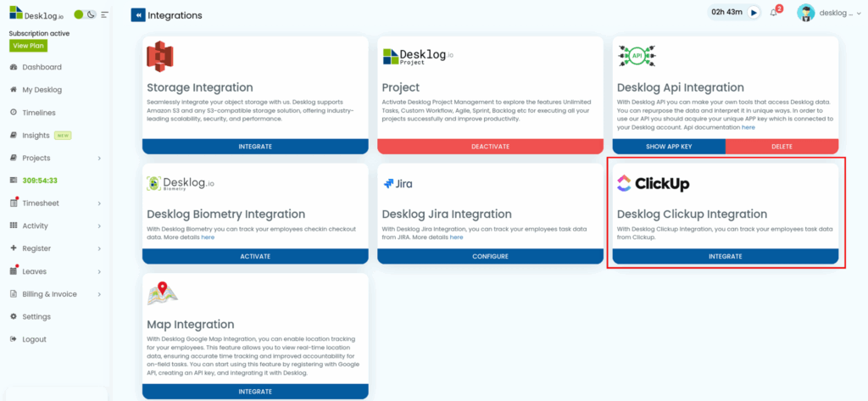Open My Desklog in sidebar

pos(42,90)
